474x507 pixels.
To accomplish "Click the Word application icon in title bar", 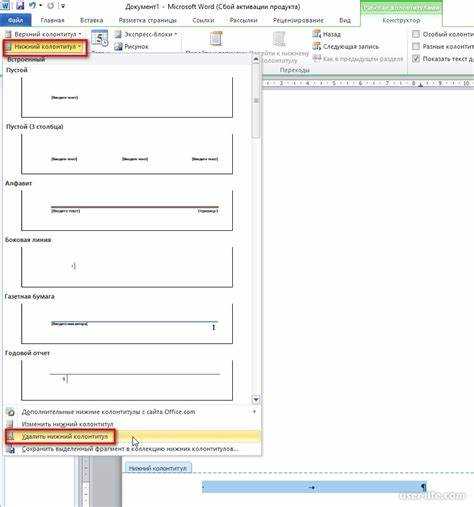I will point(5,5).
